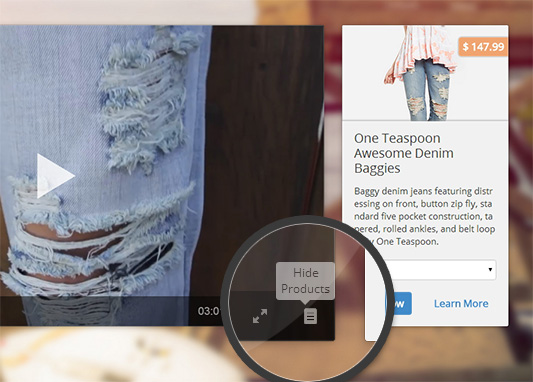533x382 pixels.
Task: Expand the product options dropdown arrow
Action: pos(490,270)
